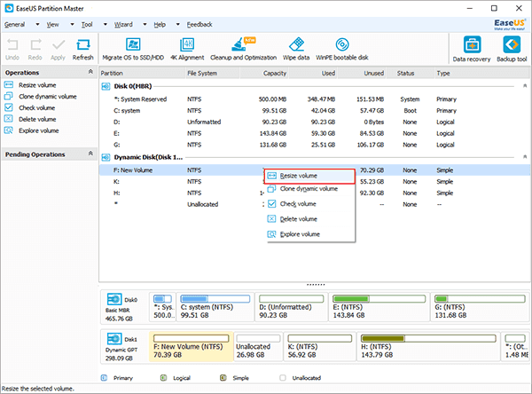This screenshot has width=532, height=394.
Task: Choose Resize volume from context menu
Action: 309,176
